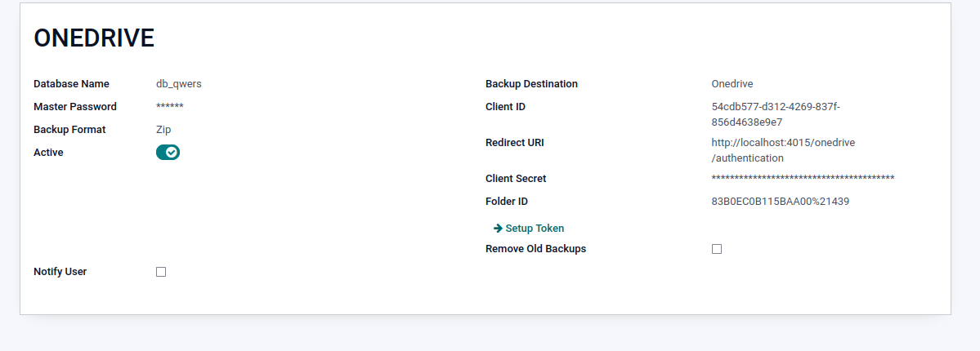Click the arrow icon beside Setup Token
The width and height of the screenshot is (980, 351).
498,229
